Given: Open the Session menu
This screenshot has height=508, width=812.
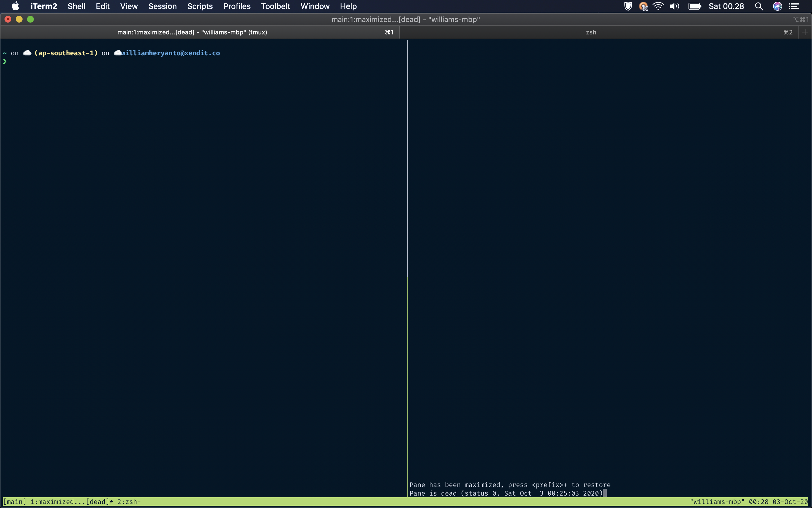Looking at the screenshot, I should click(162, 6).
